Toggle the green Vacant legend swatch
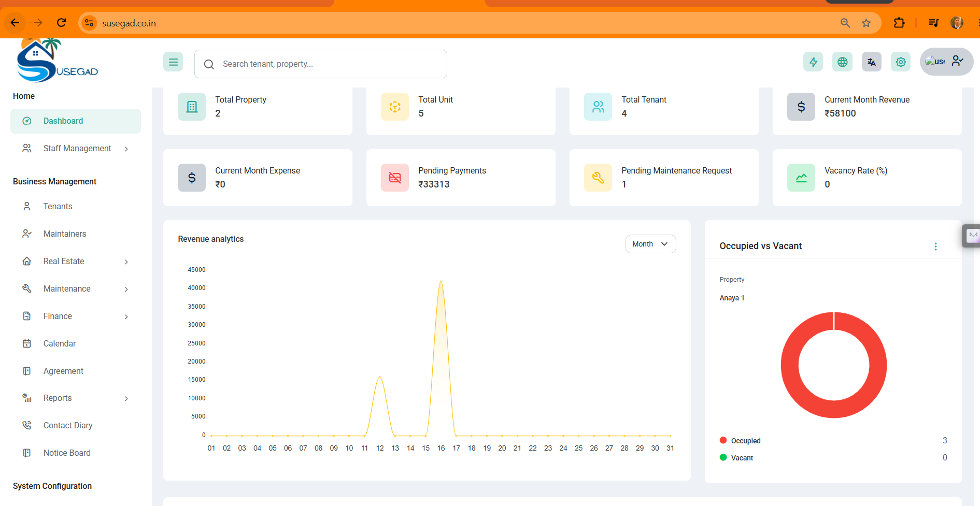The image size is (980, 506). (723, 457)
